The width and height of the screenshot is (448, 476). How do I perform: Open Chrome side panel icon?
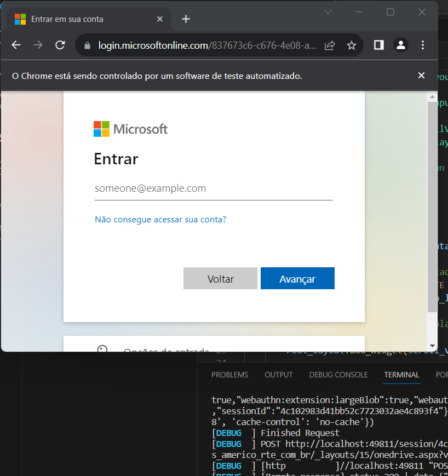pyautogui.click(x=379, y=45)
